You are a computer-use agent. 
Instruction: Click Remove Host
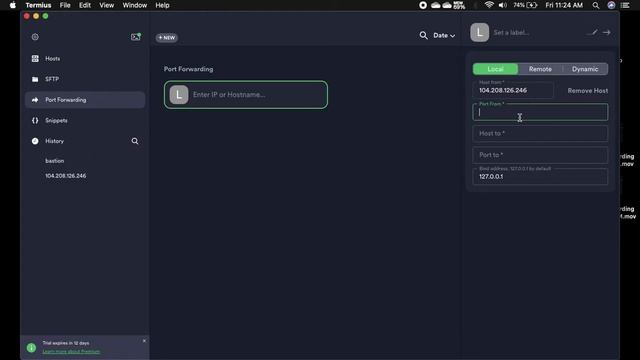coord(587,91)
